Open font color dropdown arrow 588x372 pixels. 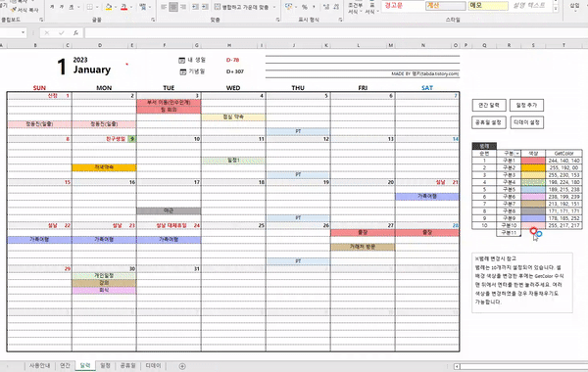click(131, 7)
